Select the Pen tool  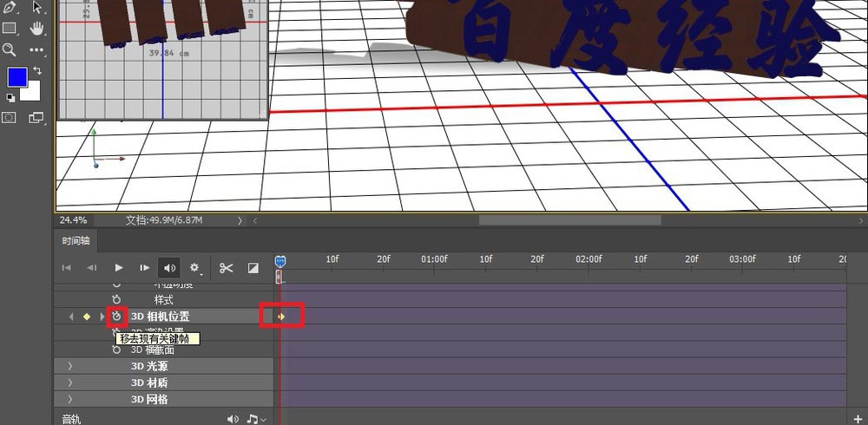point(9,7)
